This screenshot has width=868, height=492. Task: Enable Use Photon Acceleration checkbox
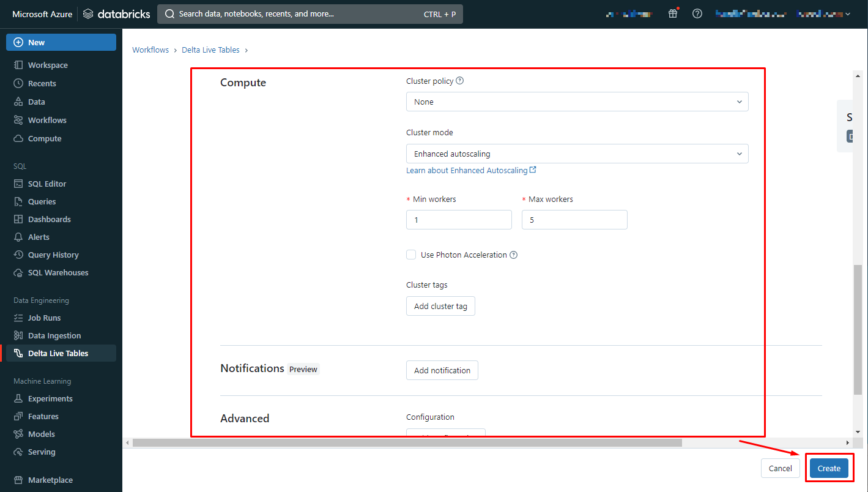411,255
